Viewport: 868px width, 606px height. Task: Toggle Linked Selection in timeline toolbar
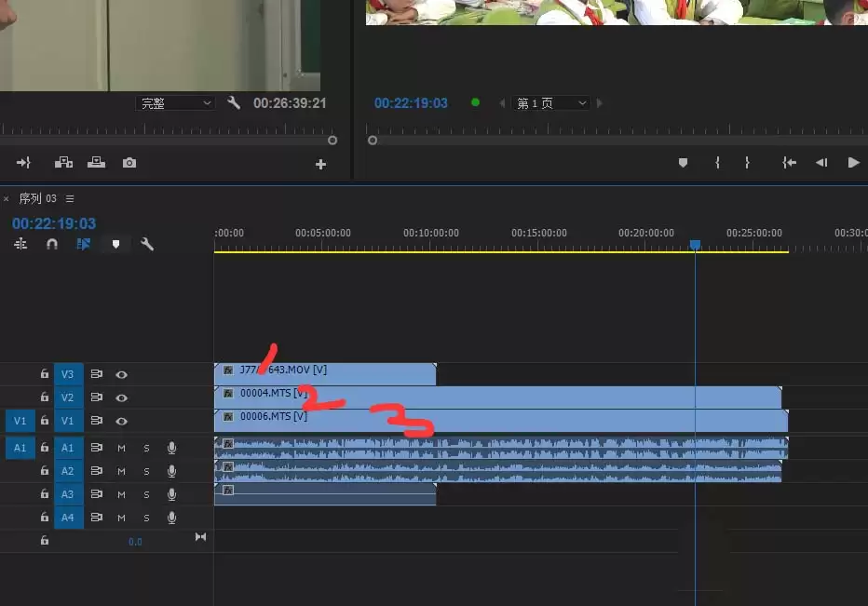click(x=84, y=244)
